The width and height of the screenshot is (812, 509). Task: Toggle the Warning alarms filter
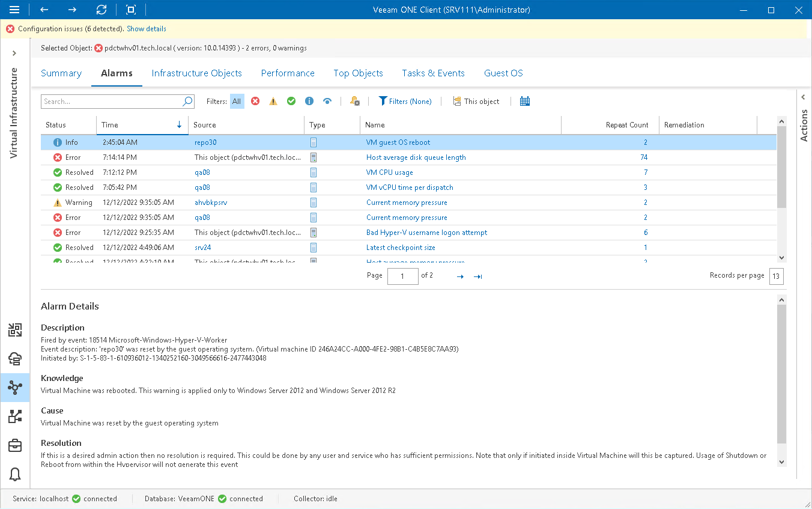[273, 101]
